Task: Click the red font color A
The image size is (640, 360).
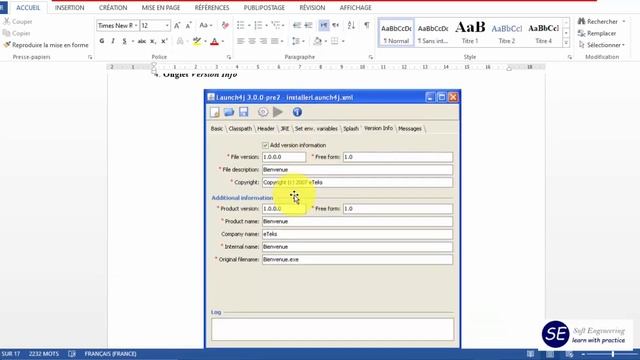Action: pos(214,41)
